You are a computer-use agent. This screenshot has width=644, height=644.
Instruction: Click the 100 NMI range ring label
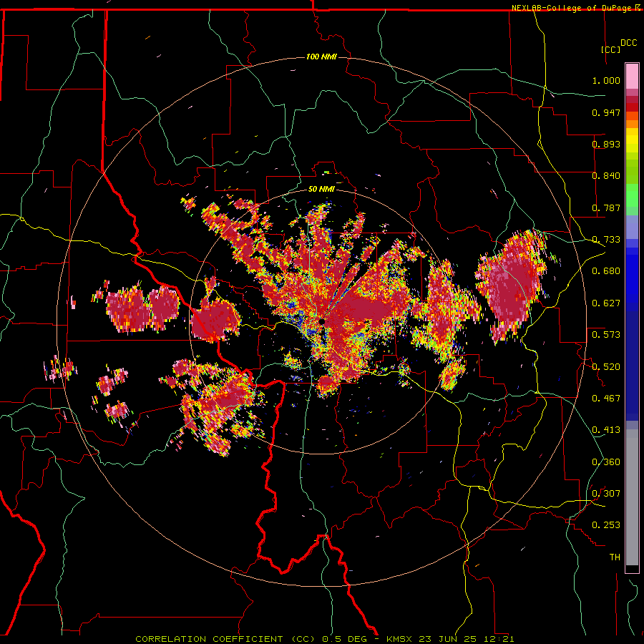pos(321,57)
